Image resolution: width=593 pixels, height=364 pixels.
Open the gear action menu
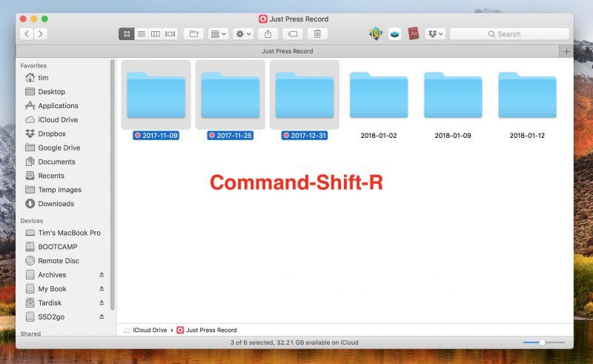click(x=242, y=34)
